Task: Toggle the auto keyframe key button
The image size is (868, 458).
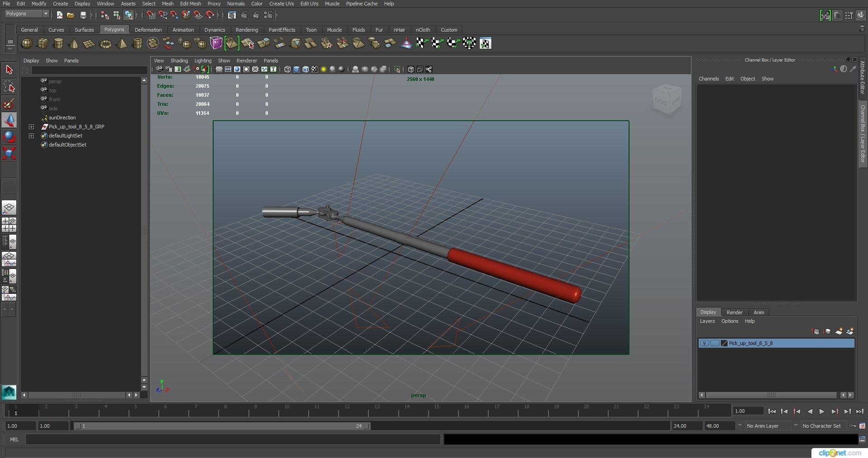Action: (853, 426)
